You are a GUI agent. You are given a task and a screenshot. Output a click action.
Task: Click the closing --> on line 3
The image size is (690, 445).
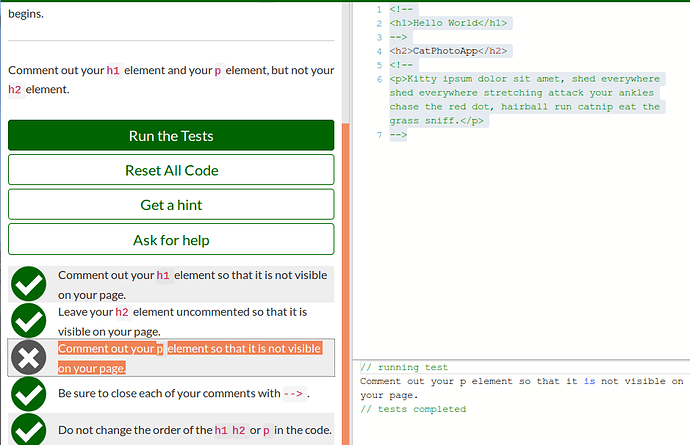(x=398, y=37)
